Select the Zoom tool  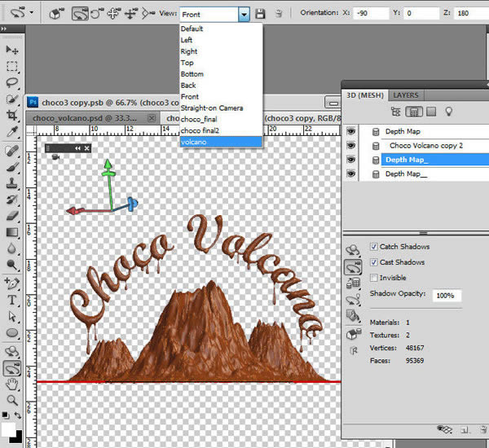tap(12, 400)
